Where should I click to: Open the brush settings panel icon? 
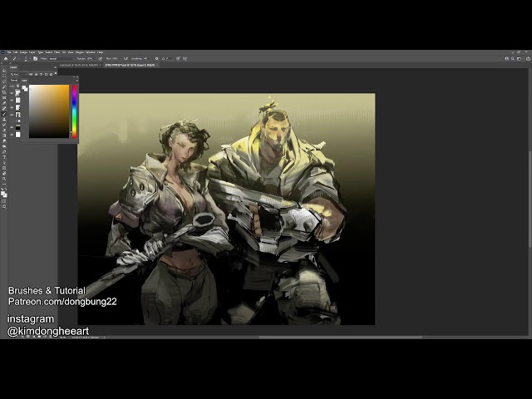(35, 59)
